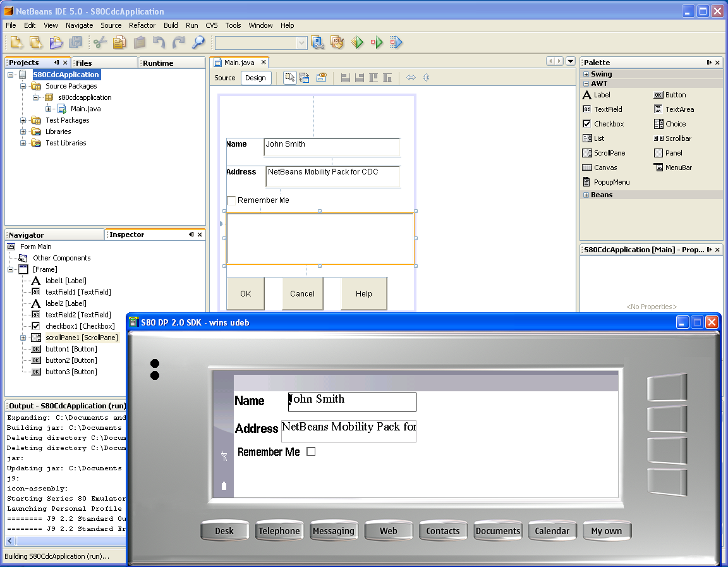Click the Undo arrow icon
Screen dimensions: 728x567
[x=159, y=43]
